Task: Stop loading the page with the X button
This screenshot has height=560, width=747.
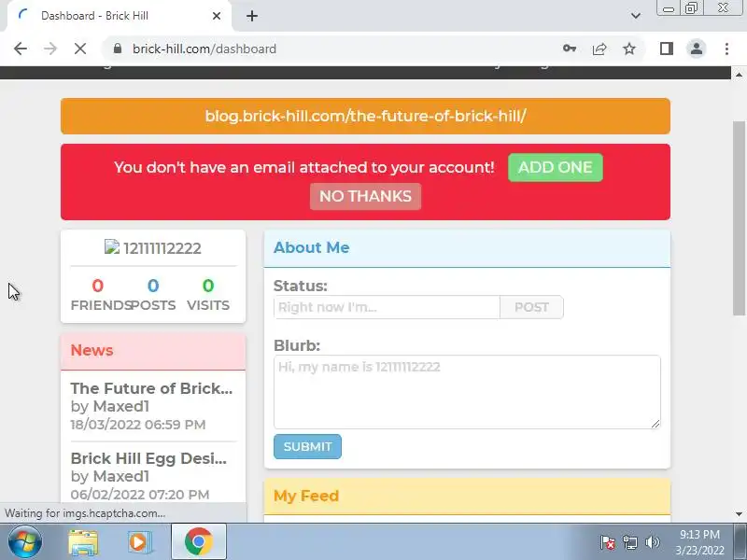Action: pyautogui.click(x=80, y=49)
